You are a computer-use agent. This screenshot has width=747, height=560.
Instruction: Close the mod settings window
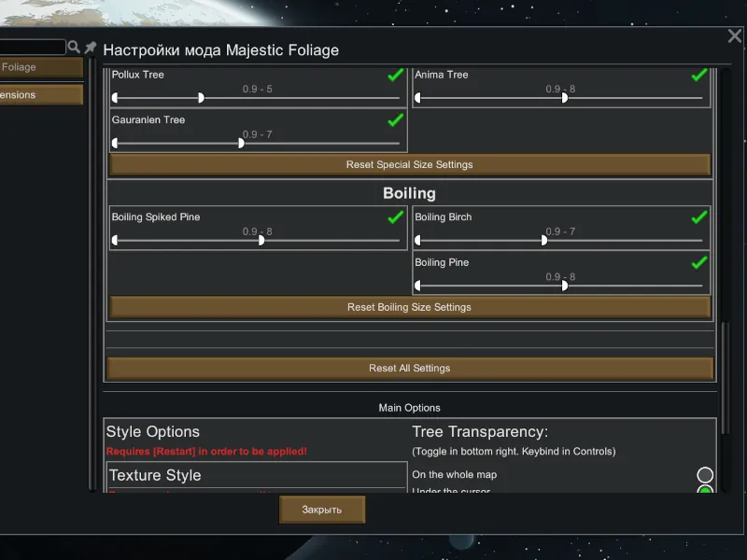pos(735,36)
